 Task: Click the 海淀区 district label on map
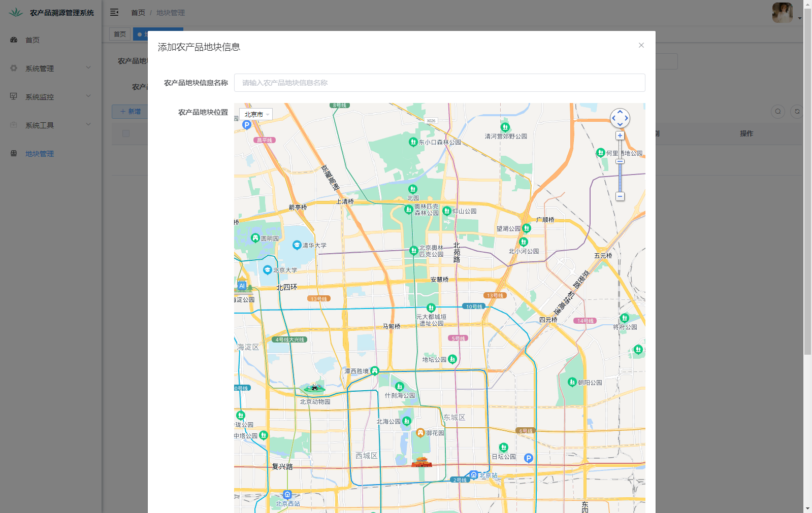248,347
